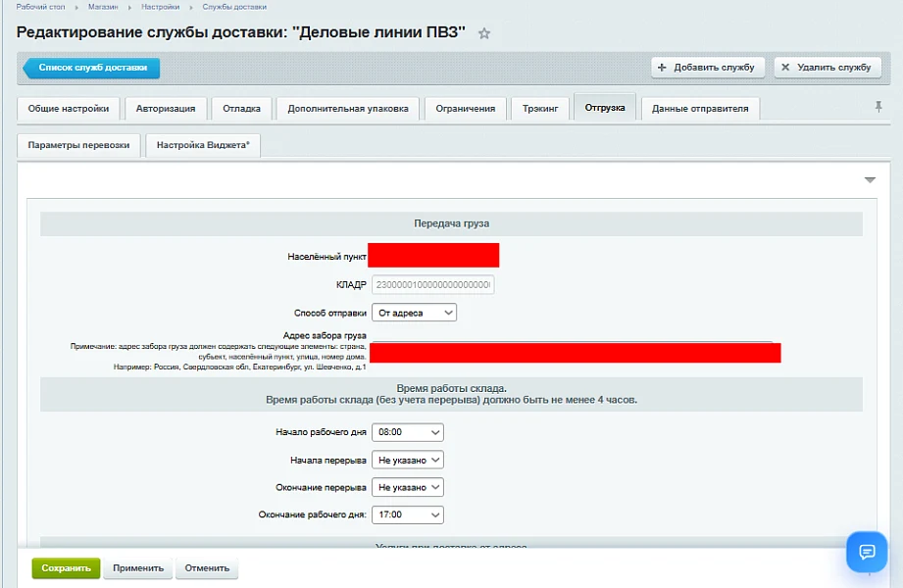Viewport: 903px width, 588px height.
Task: Click the 'Населённый пункт' label
Action: coord(327,257)
